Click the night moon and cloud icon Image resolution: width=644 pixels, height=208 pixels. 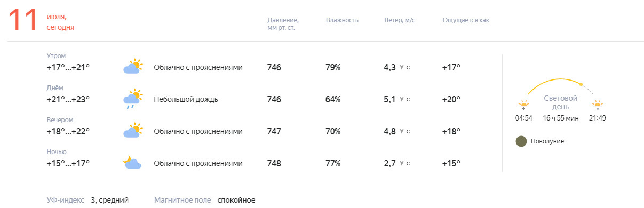click(132, 163)
